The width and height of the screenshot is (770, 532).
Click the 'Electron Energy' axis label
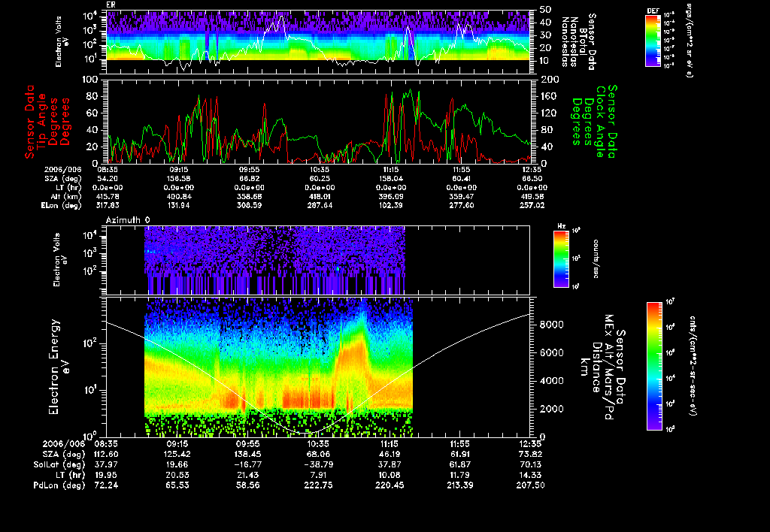click(54, 367)
